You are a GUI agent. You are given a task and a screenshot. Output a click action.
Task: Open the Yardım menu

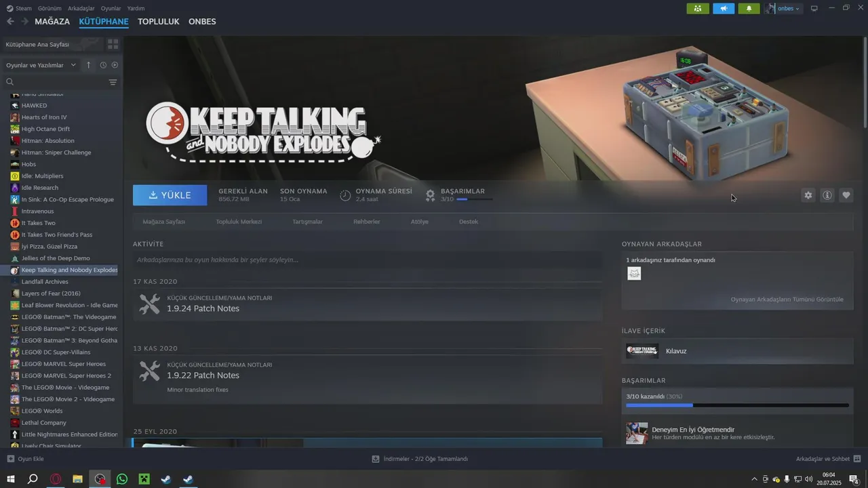coord(136,8)
